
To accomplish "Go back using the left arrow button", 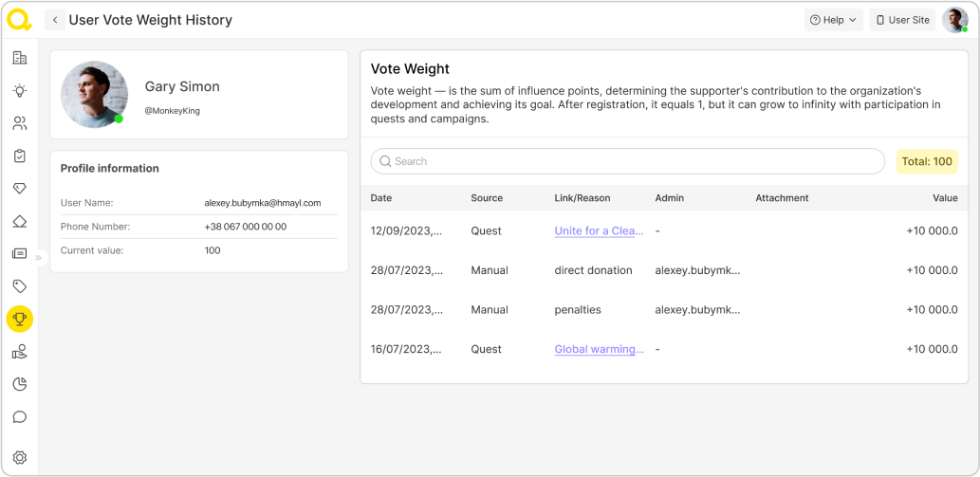I will coord(55,20).
